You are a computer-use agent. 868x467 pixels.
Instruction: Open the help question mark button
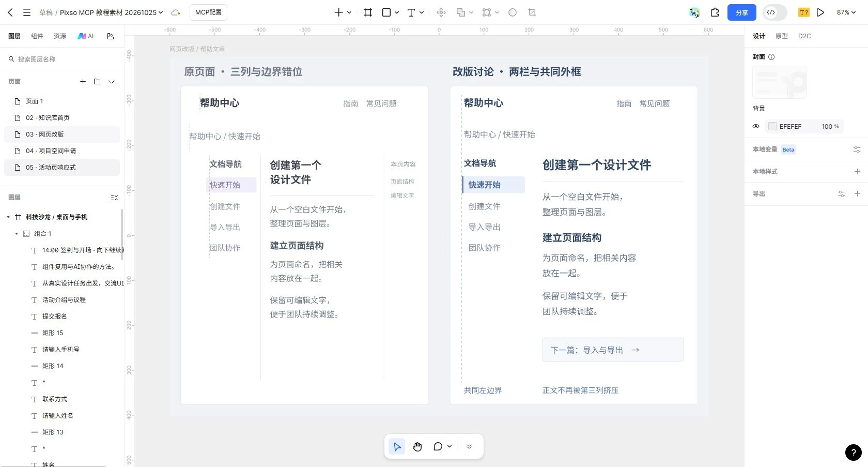(x=853, y=453)
